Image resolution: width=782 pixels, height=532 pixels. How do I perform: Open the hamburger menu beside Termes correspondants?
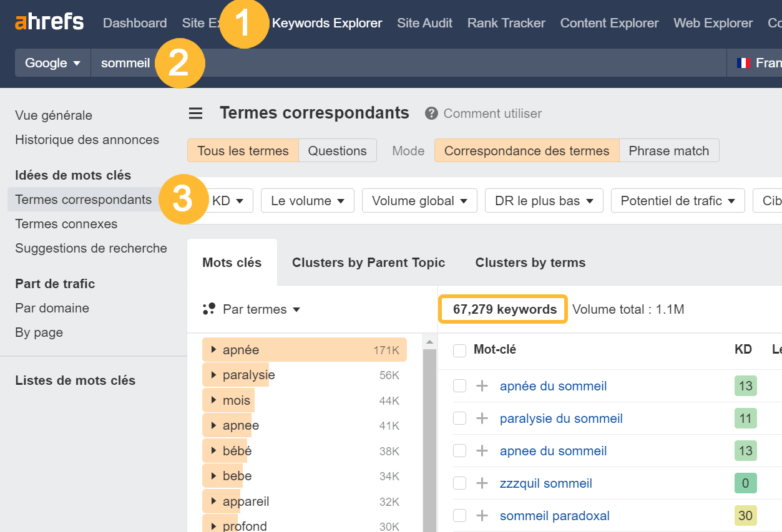[x=195, y=113]
